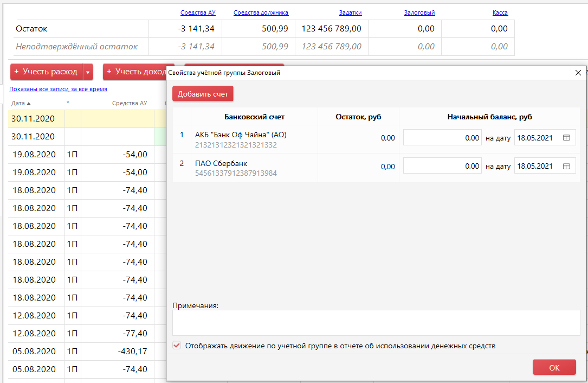Focus the Примечания notes text field
Viewport: 588px width, 383px height.
click(x=376, y=323)
